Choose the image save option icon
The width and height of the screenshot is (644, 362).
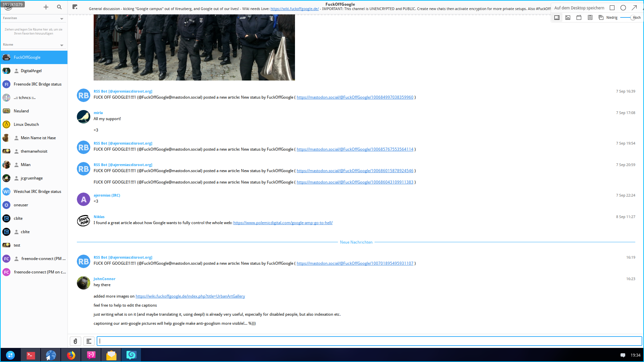568,17
